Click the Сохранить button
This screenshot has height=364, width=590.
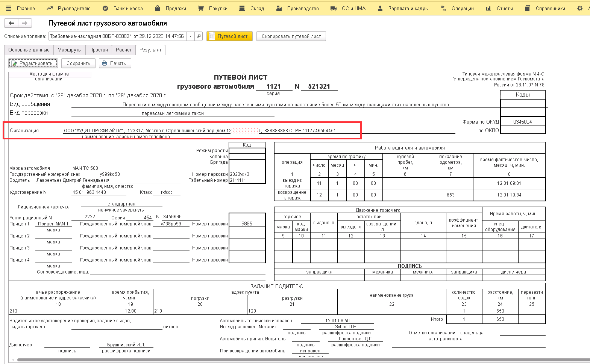coord(78,63)
